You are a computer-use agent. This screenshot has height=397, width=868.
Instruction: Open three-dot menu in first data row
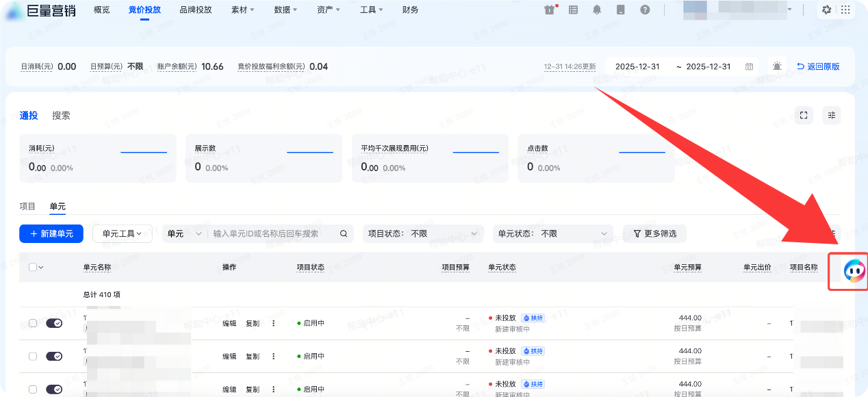[x=273, y=323]
